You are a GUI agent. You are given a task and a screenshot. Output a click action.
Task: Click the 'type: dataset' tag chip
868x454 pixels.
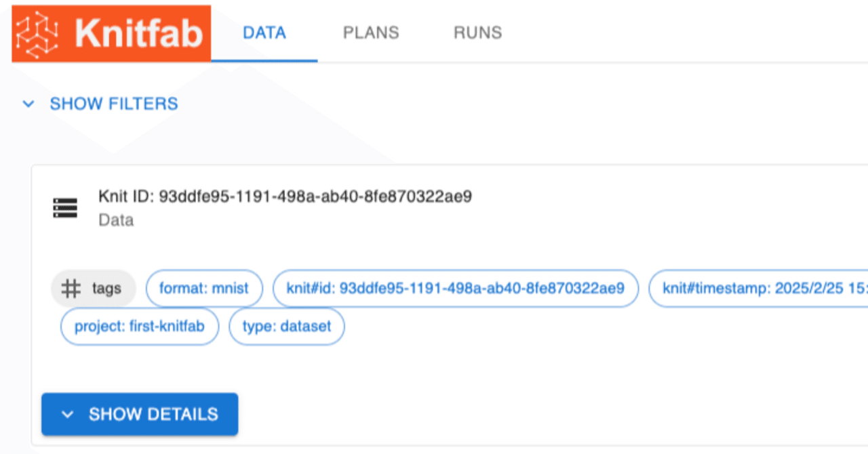coord(286,326)
